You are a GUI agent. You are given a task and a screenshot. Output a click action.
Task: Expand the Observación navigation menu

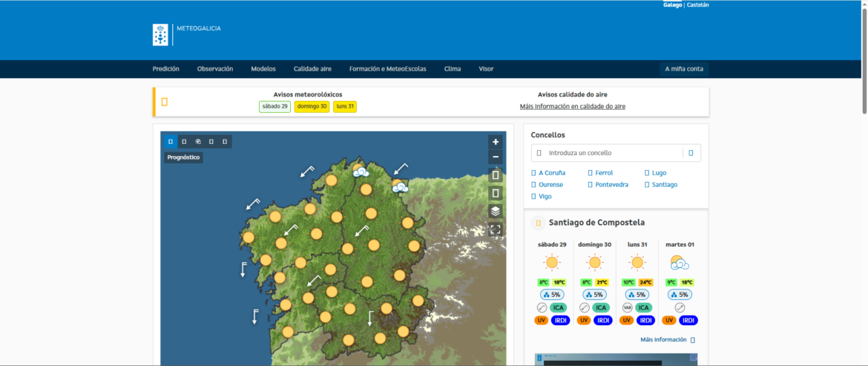click(x=215, y=69)
